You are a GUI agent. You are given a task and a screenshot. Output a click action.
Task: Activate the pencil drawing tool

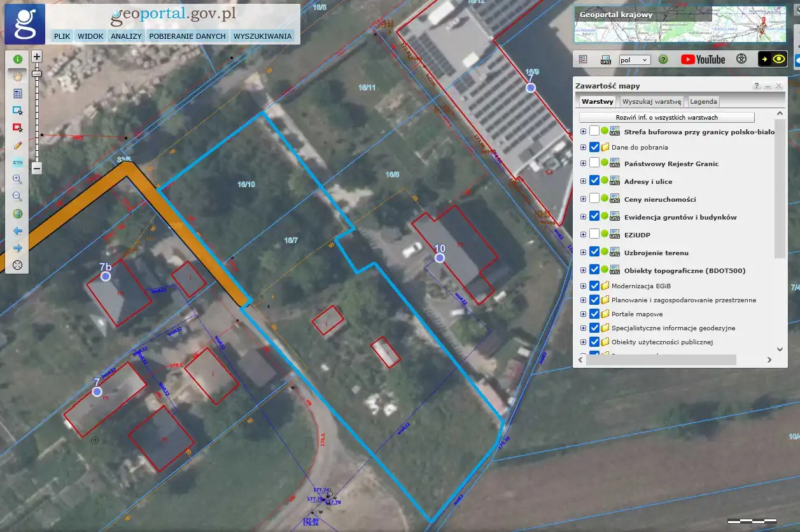pyautogui.click(x=18, y=145)
